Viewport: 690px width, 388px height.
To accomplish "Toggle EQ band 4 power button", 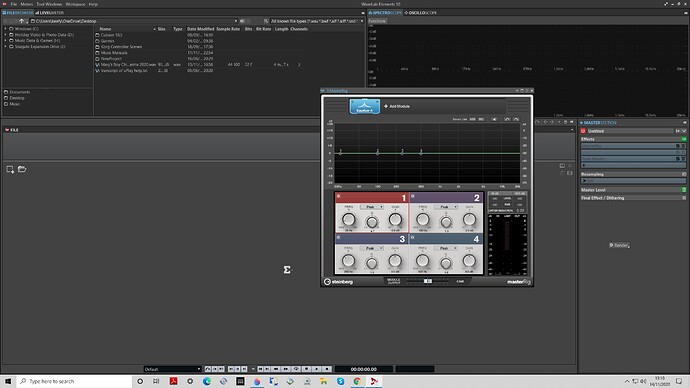I will click(x=412, y=237).
